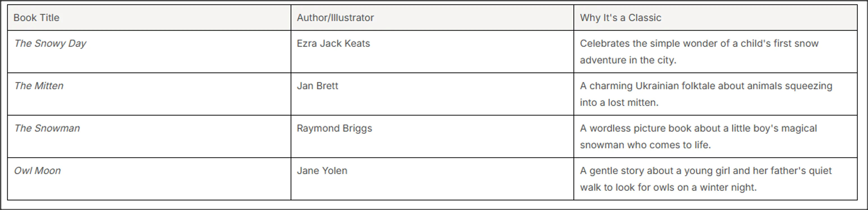Click the 'Book Title' column header

[x=36, y=18]
